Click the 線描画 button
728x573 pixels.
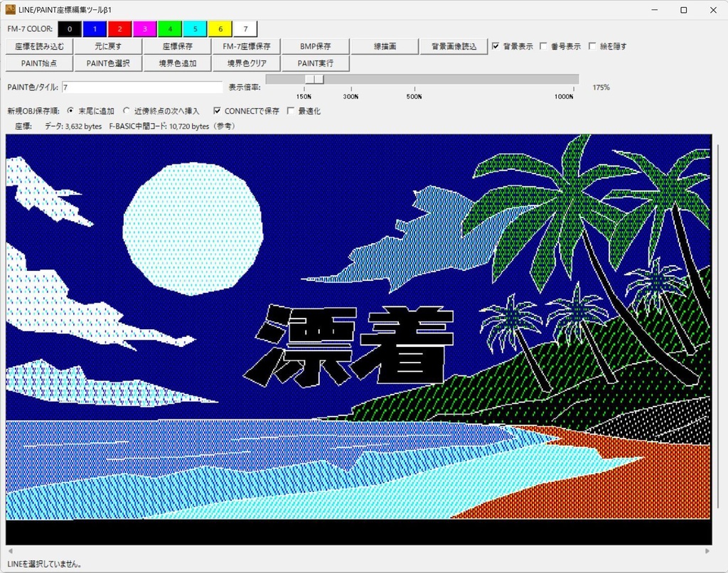(385, 46)
